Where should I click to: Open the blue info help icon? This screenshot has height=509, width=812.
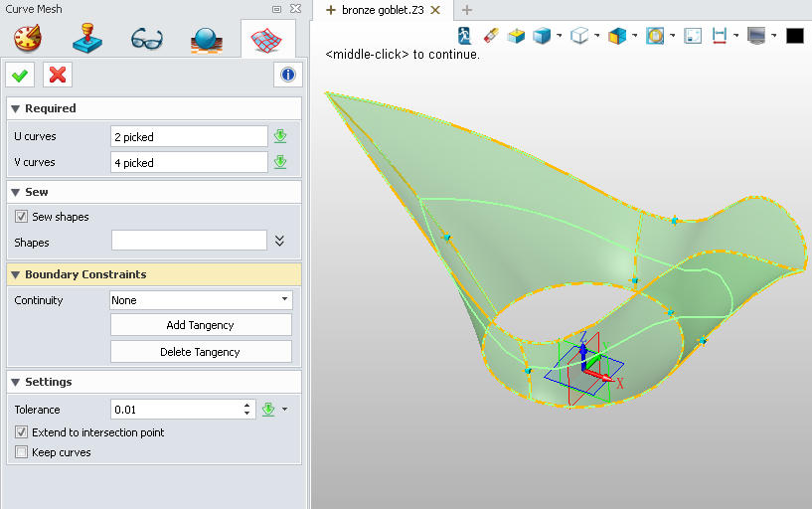tap(288, 76)
